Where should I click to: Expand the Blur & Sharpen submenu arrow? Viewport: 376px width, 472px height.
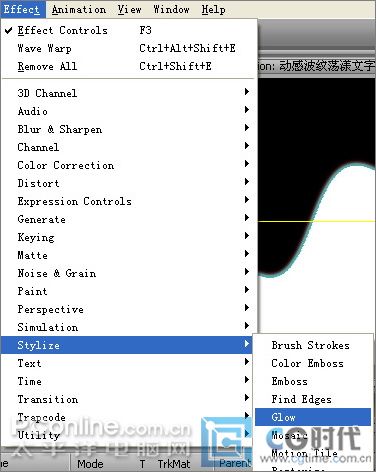[x=247, y=128]
